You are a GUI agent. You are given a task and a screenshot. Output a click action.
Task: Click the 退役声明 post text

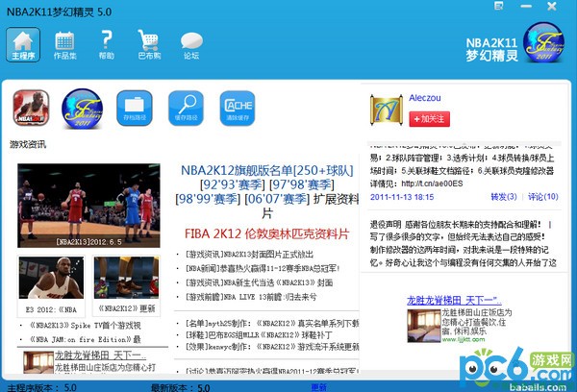tap(463, 243)
